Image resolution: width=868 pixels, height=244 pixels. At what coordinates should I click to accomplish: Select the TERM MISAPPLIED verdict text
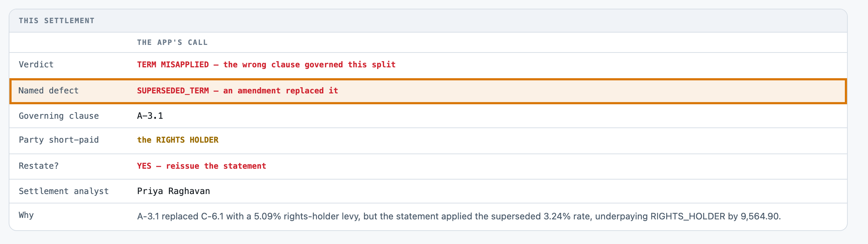(266, 64)
